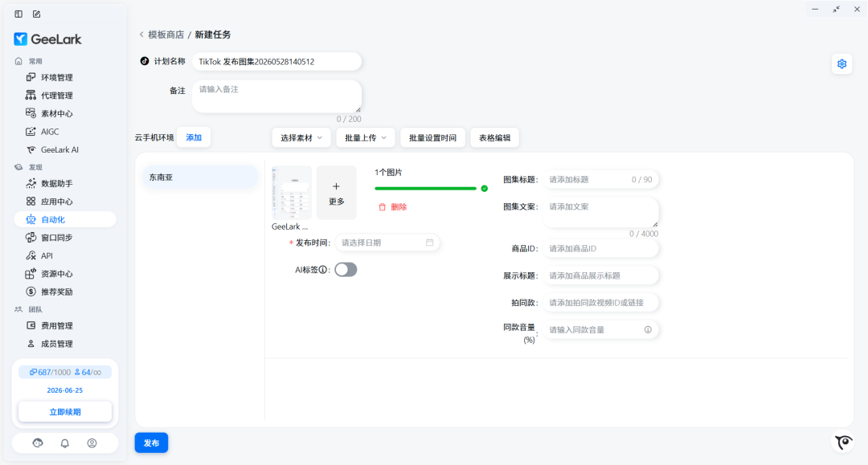868x465 pixels.
Task: Click the 推荐奖励 dollar icon
Action: tap(31, 292)
